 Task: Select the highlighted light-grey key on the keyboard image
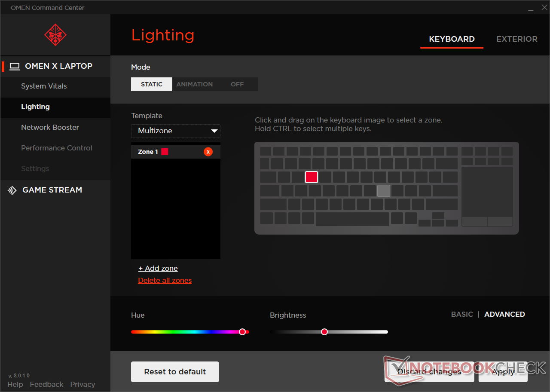[x=384, y=191]
